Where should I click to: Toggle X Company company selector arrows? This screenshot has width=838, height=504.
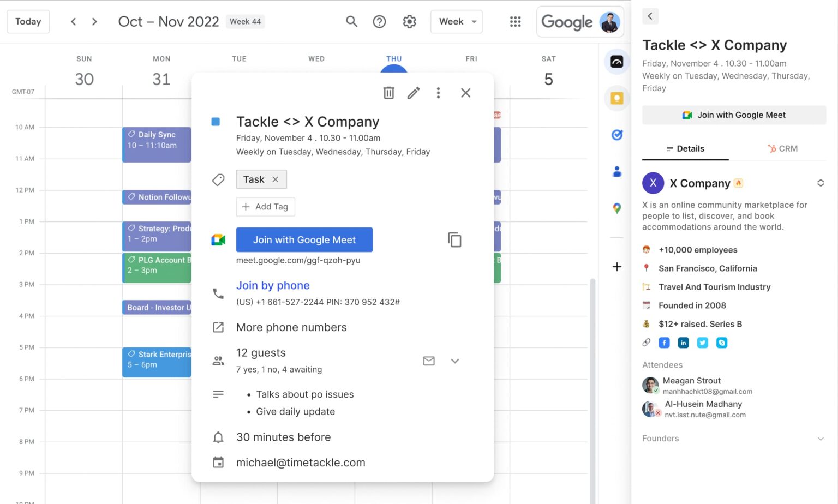pyautogui.click(x=821, y=183)
